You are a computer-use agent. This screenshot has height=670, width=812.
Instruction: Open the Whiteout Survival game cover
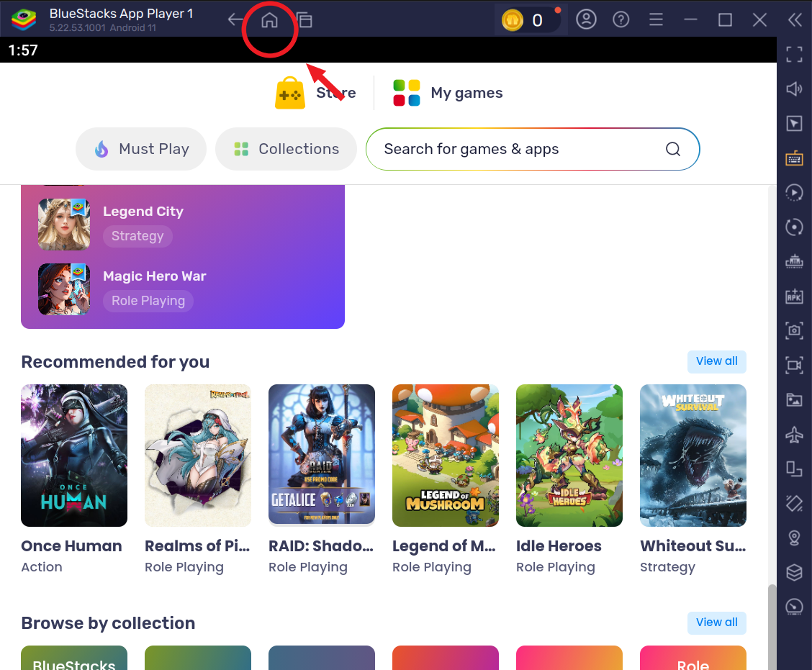(693, 456)
